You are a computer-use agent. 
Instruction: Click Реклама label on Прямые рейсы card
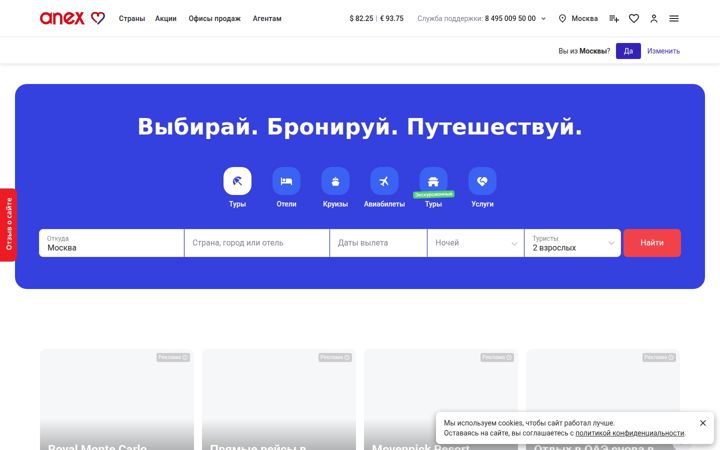[x=335, y=357]
